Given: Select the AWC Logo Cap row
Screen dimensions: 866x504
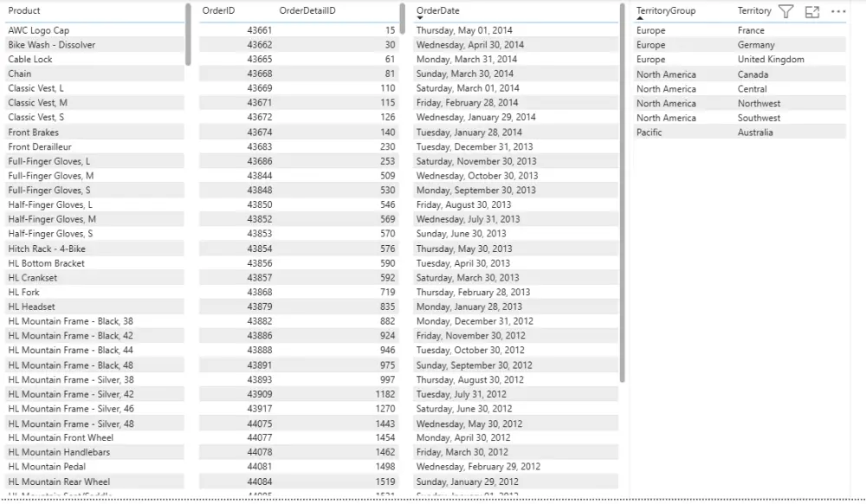Looking at the screenshot, I should [87, 29].
